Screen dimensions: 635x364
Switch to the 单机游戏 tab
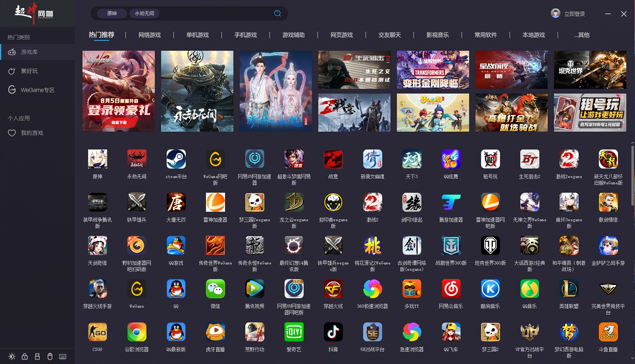click(x=198, y=35)
